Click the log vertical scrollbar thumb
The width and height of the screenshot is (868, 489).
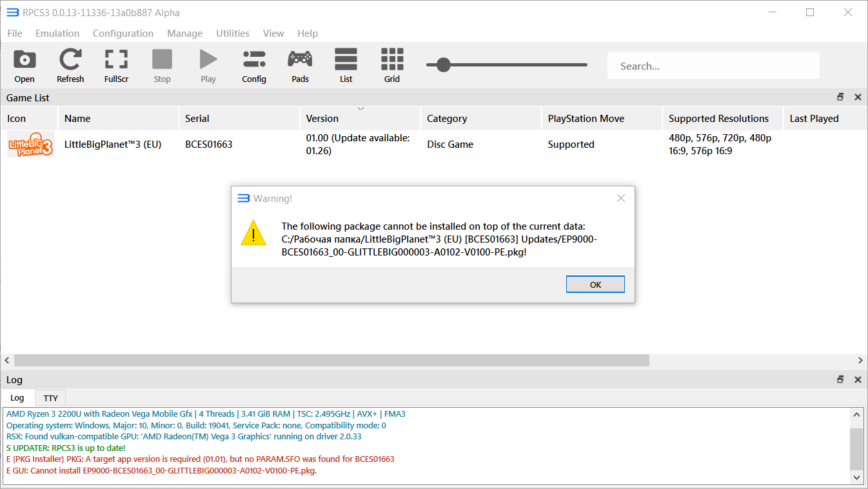857,448
